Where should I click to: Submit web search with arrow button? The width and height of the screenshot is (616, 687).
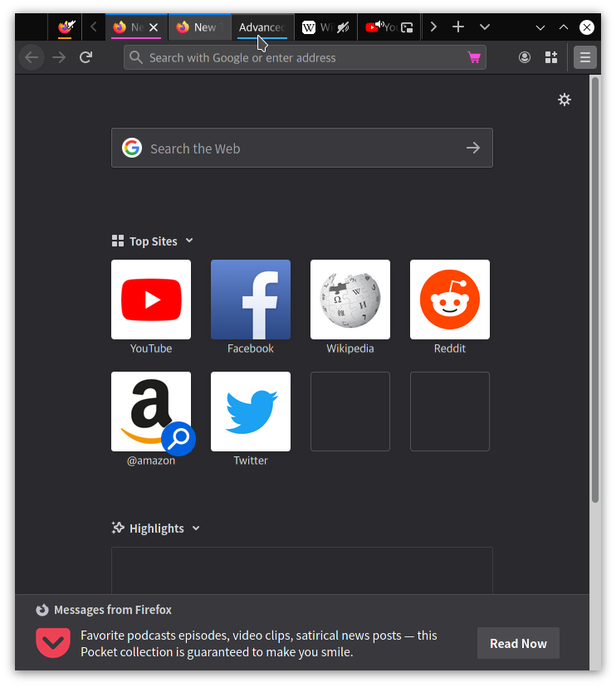pyautogui.click(x=473, y=148)
